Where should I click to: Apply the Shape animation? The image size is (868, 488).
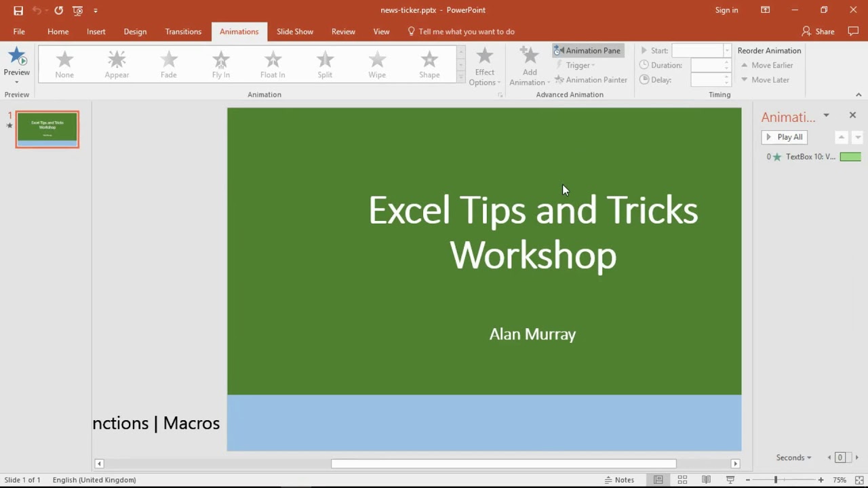coord(429,64)
